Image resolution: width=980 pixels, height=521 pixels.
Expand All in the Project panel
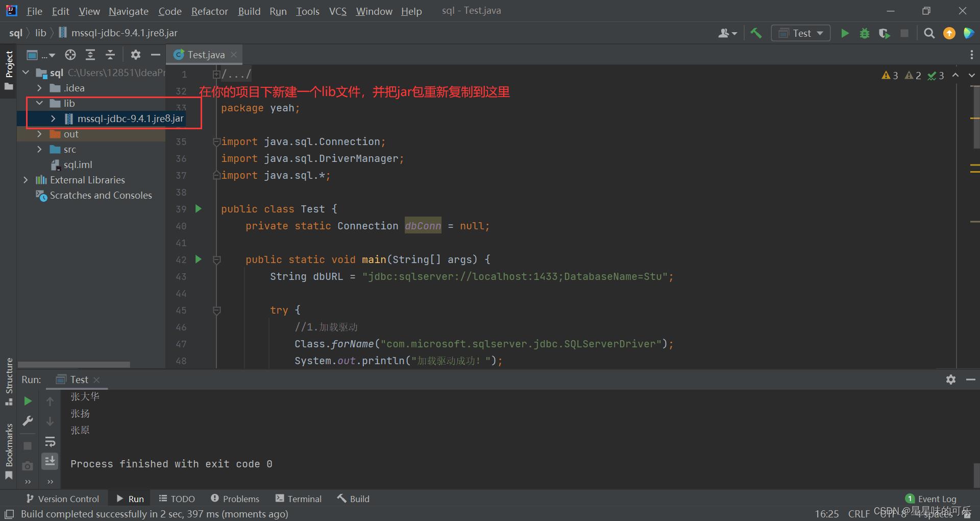(90, 55)
